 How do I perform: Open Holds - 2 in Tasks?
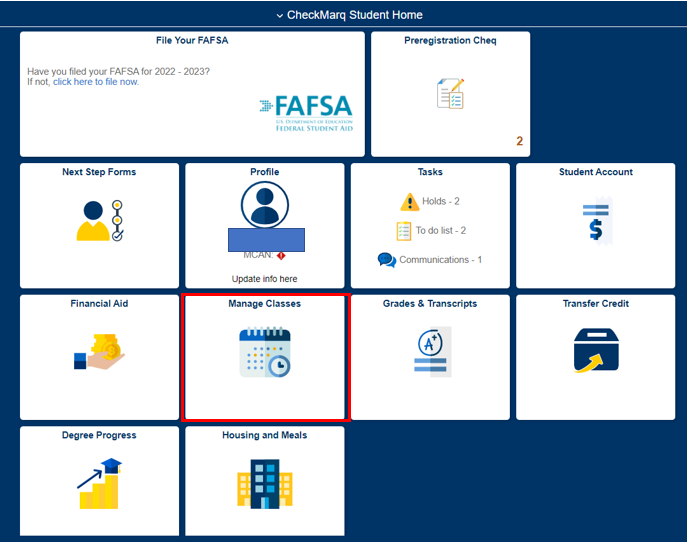(x=440, y=201)
